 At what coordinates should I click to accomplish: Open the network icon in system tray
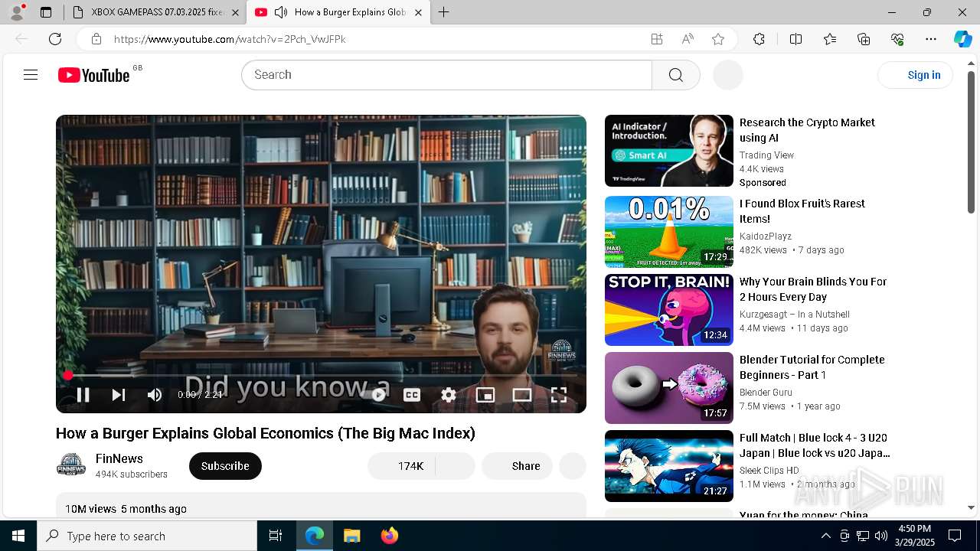click(x=862, y=536)
